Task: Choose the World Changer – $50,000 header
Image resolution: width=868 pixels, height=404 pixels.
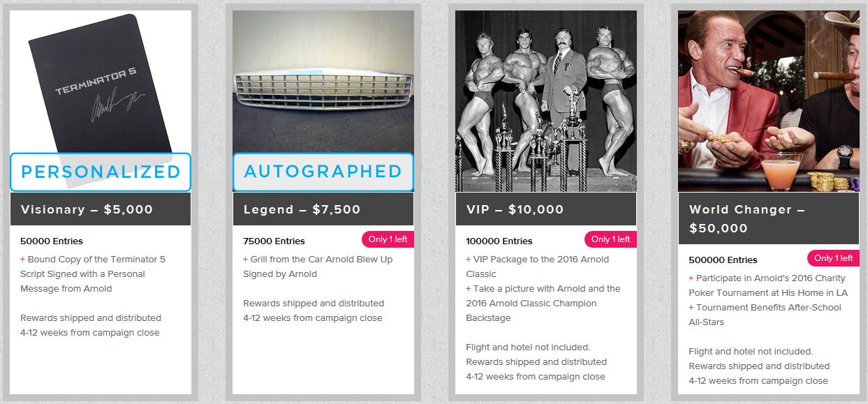Action: point(769,218)
